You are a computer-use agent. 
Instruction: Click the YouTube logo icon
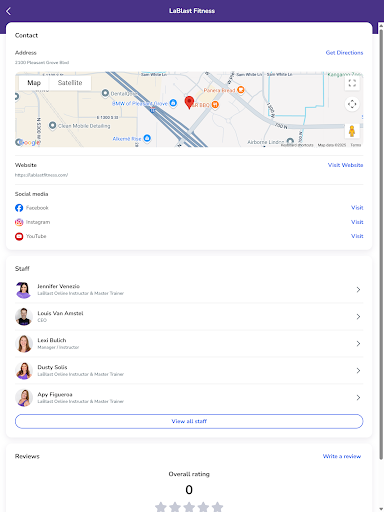[19, 236]
